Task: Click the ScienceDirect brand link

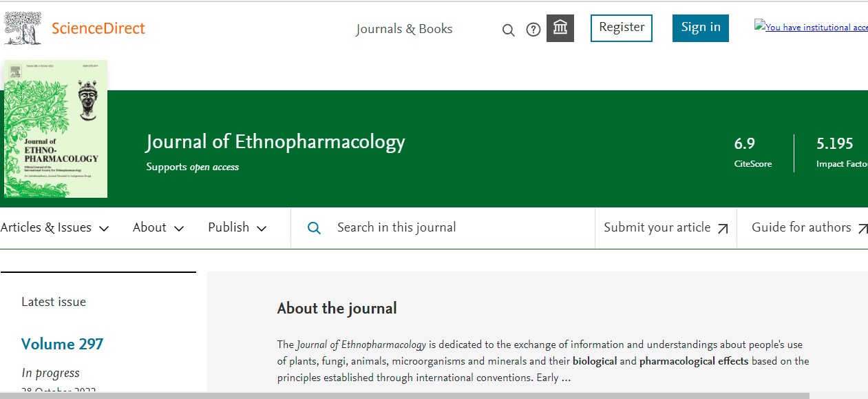Action: click(98, 29)
